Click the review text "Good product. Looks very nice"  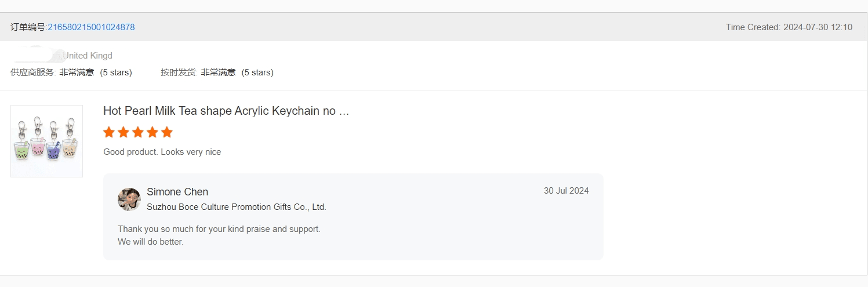162,152
